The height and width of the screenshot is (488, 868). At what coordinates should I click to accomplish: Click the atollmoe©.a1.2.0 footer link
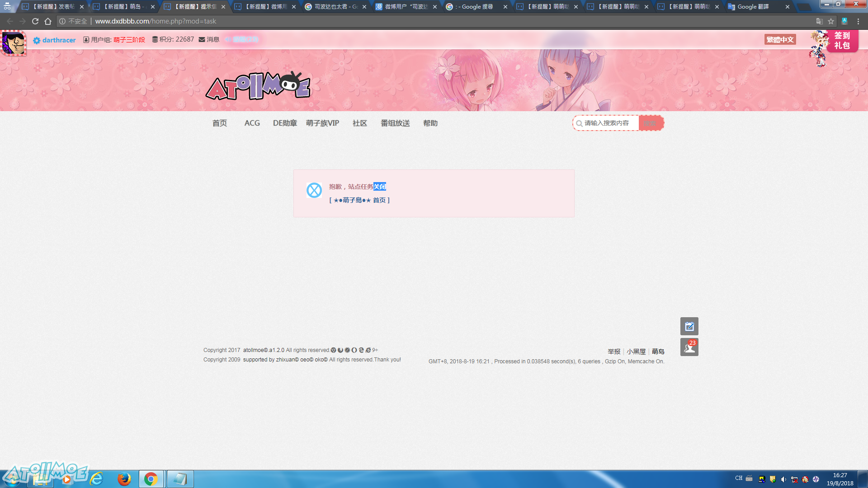(264, 350)
